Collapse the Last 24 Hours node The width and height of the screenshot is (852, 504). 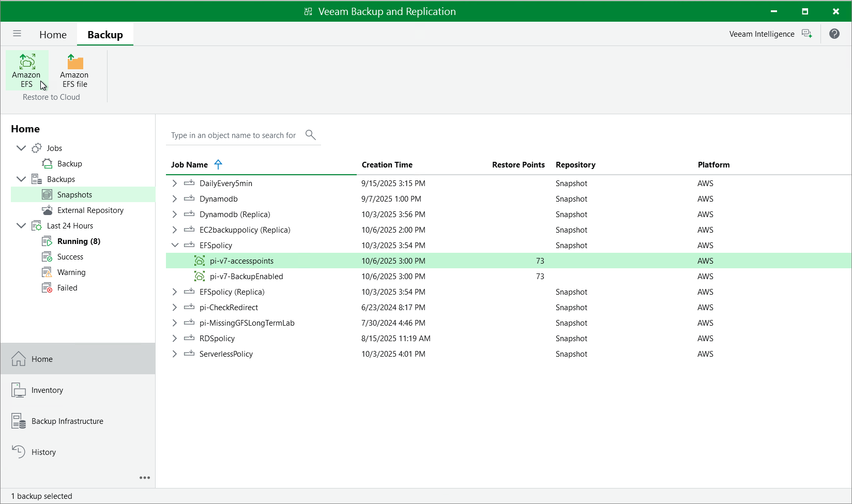tap(21, 226)
